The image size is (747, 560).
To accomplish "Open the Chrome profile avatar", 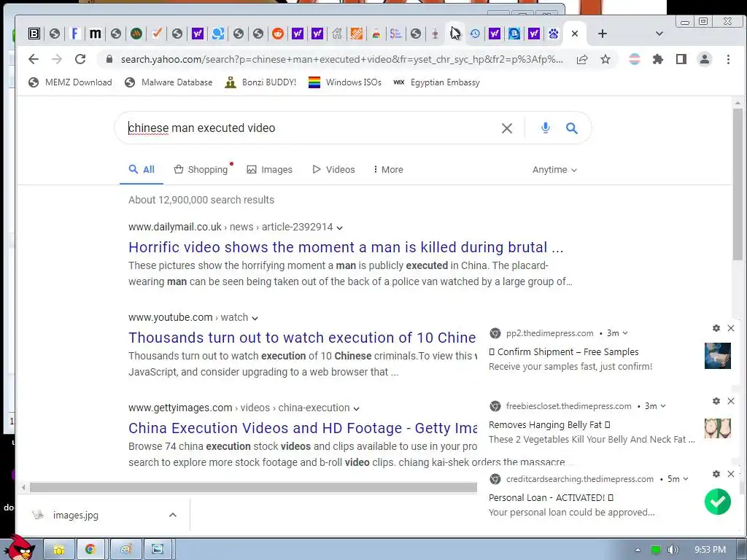I will tap(704, 59).
